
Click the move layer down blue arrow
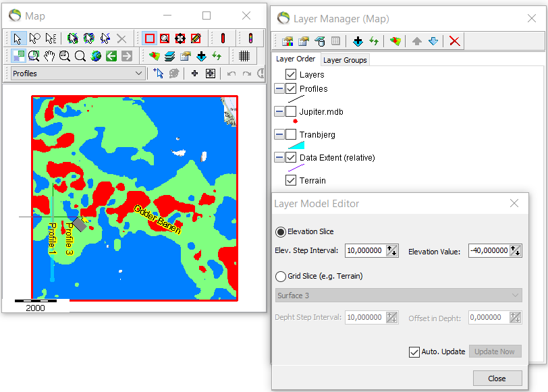pyautogui.click(x=433, y=41)
